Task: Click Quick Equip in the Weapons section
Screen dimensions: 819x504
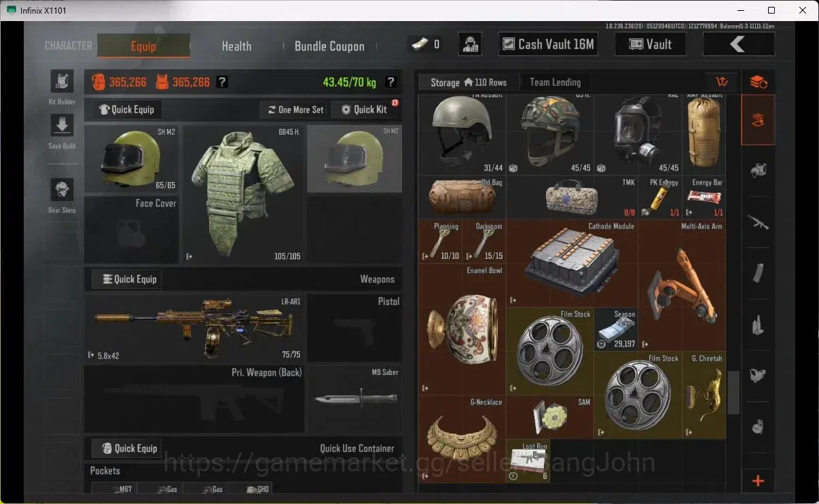Action: point(127,279)
